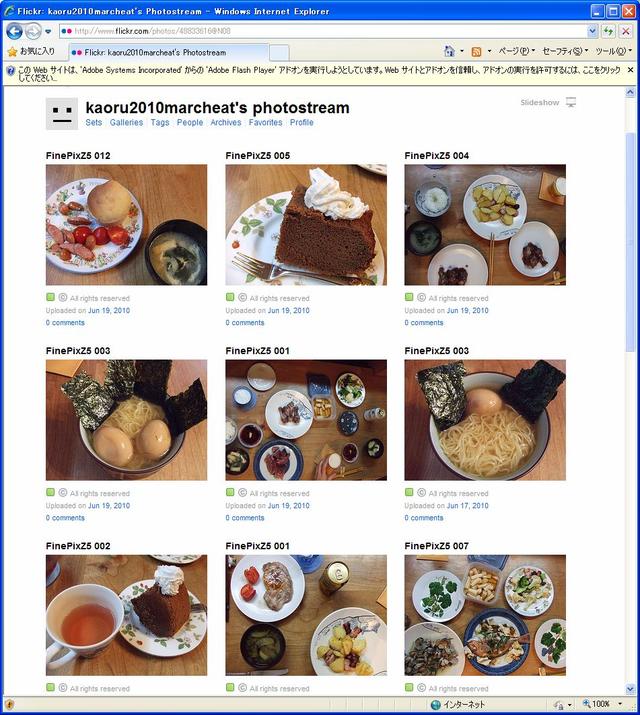
Task: Click the Refresh page icon
Action: click(x=608, y=31)
